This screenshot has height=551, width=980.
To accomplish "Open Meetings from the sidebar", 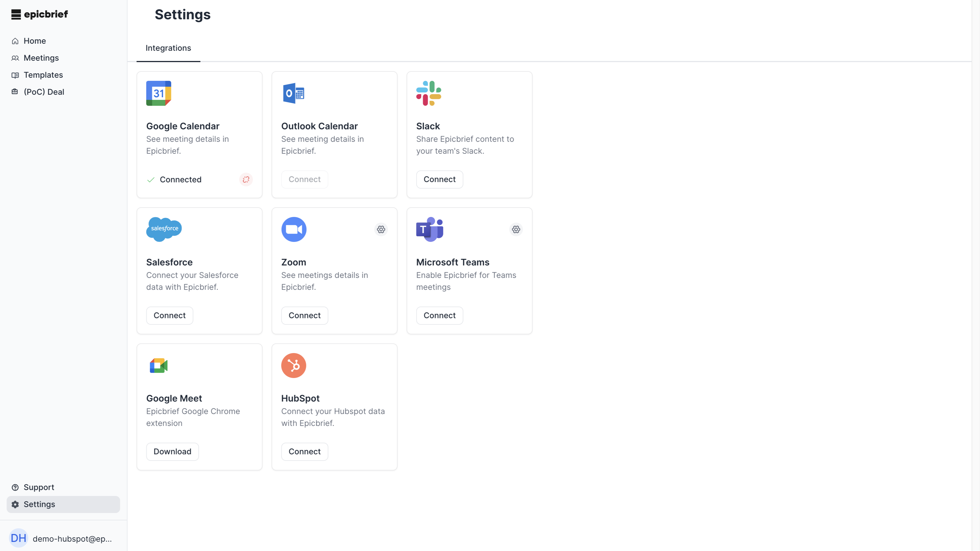I will (x=41, y=58).
